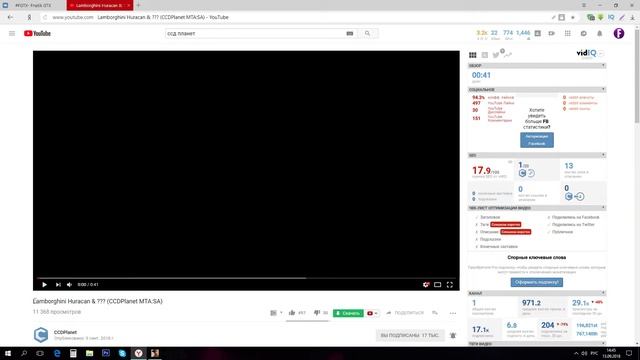Click the 00:41 duration value in vidIQ
Screen dimensions: 640x360
click(481, 75)
